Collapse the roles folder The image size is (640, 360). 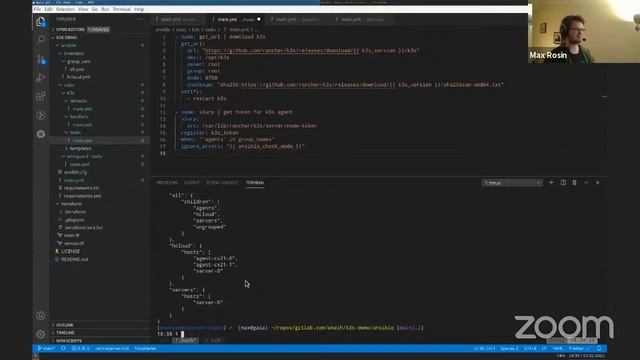point(69,85)
